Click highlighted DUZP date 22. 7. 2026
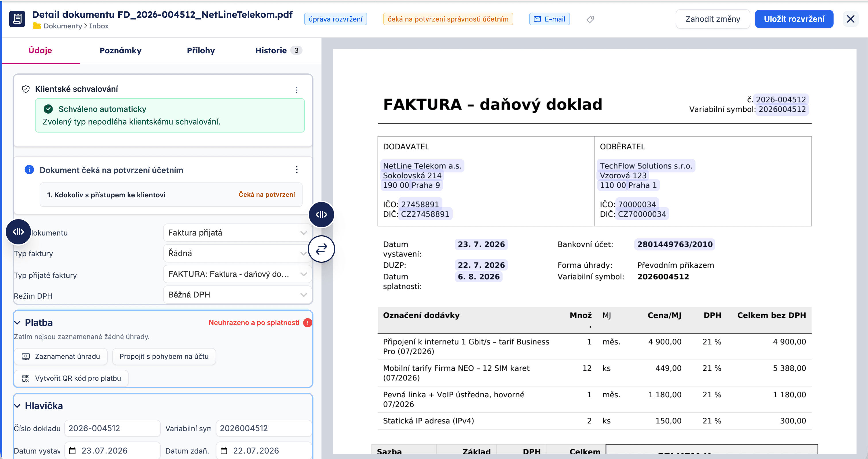Viewport: 868px width, 459px height. pyautogui.click(x=481, y=265)
